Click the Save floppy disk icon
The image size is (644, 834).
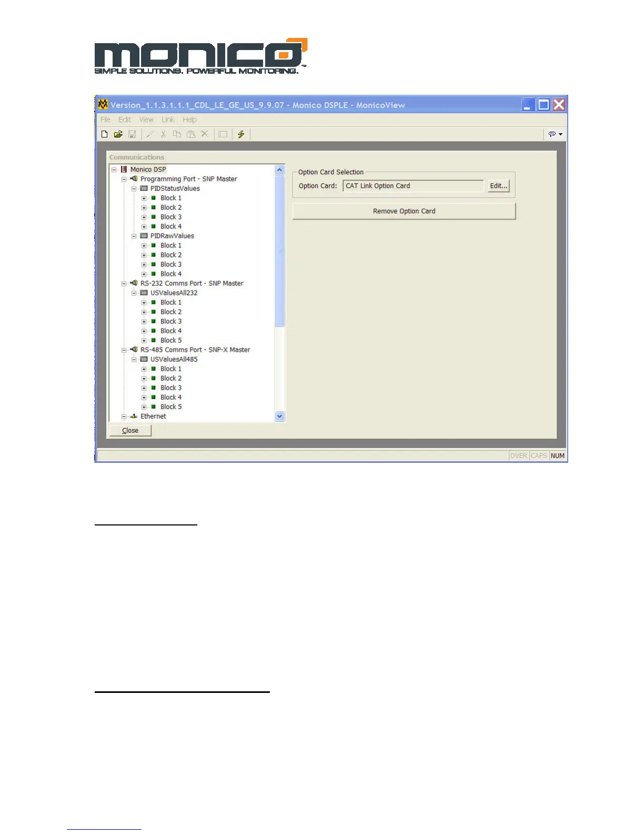point(132,134)
